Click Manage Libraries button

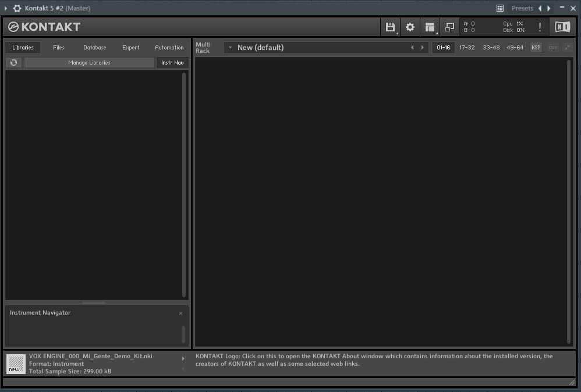pos(89,63)
